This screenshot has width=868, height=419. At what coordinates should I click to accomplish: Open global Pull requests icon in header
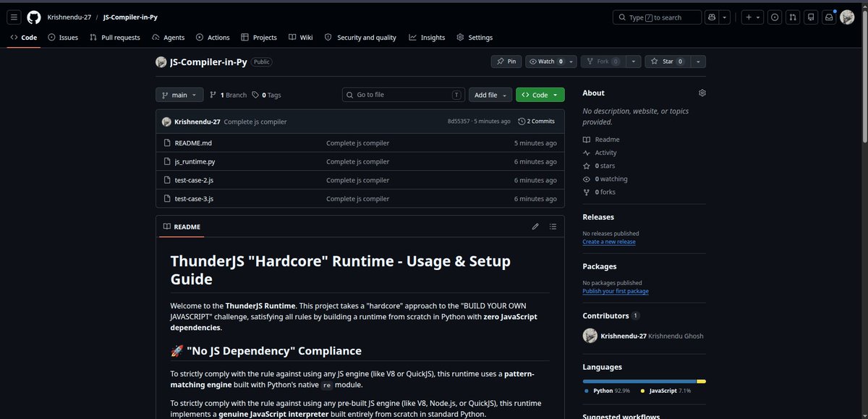click(x=793, y=17)
